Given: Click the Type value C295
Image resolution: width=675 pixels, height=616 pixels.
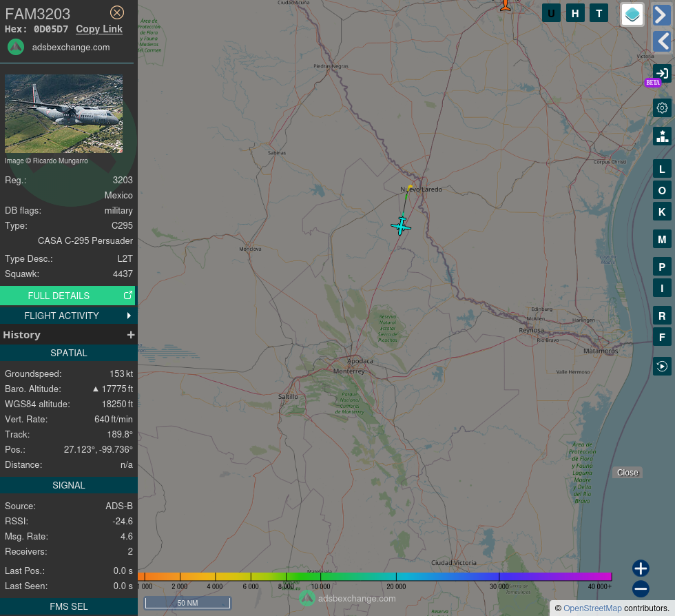Looking at the screenshot, I should 123,225.
